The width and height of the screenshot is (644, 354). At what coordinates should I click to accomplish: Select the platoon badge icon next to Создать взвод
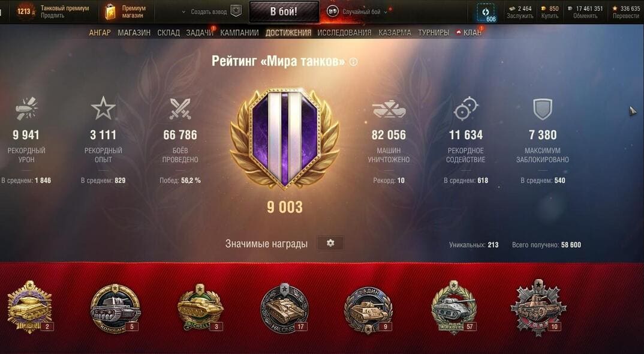pyautogui.click(x=236, y=11)
